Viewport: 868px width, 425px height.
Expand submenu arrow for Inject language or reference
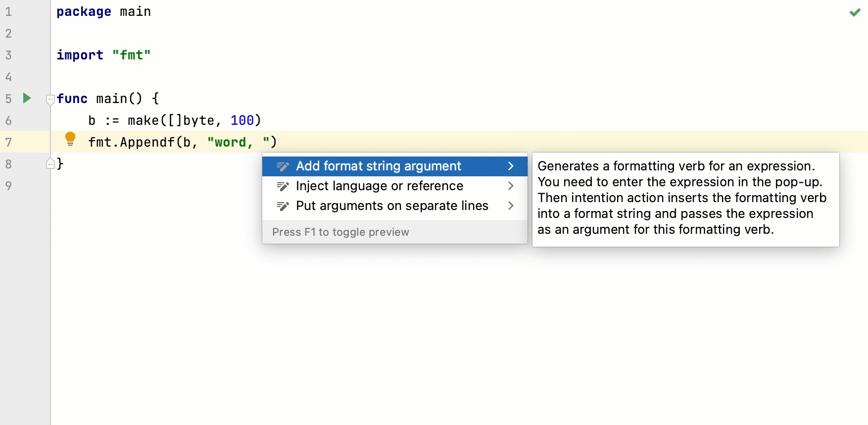point(511,186)
